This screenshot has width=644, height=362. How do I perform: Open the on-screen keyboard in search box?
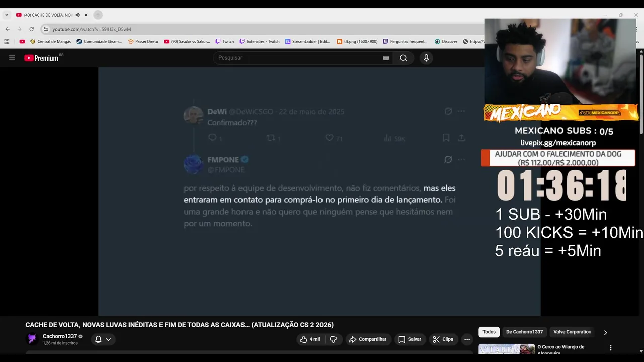coord(386,58)
